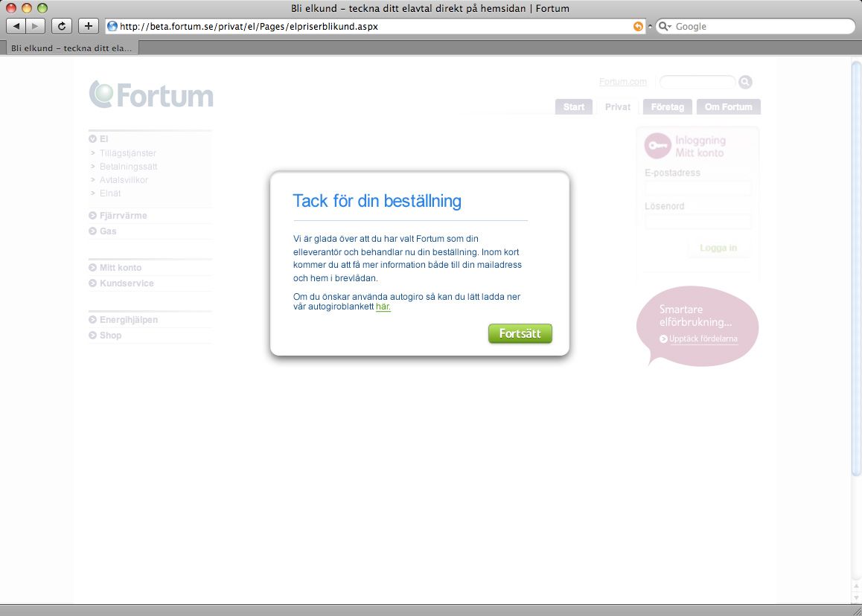Click the vertical page scrollbar
The height and width of the screenshot is (616, 862).
tap(856, 269)
